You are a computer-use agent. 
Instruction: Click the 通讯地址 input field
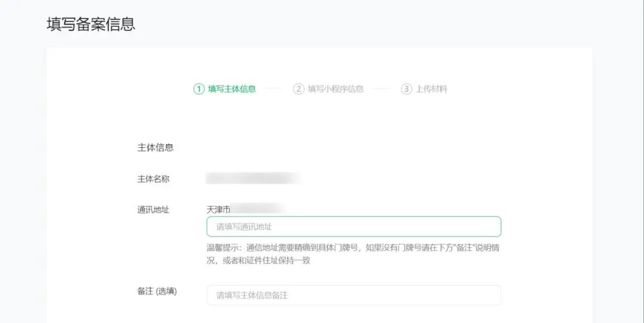click(354, 226)
